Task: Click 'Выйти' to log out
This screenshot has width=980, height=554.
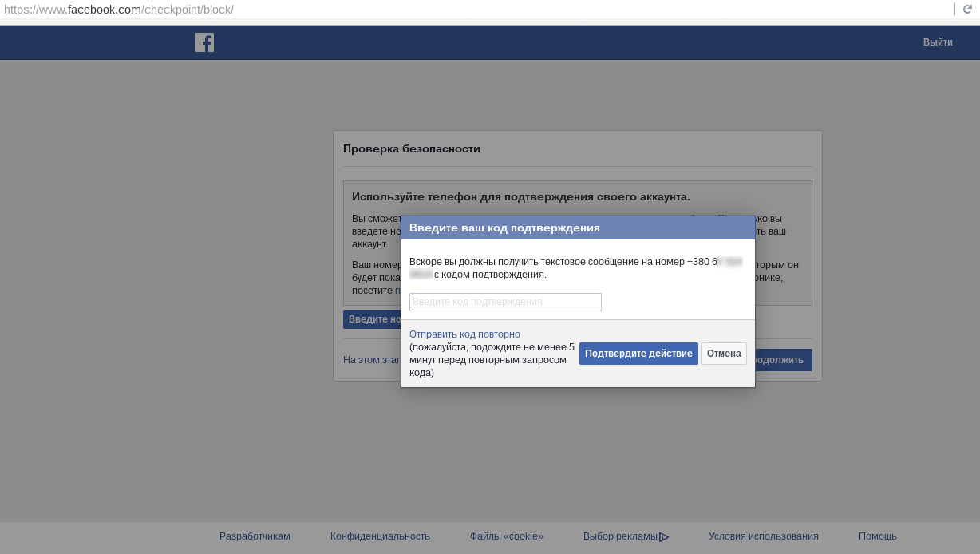Action: coord(938,42)
